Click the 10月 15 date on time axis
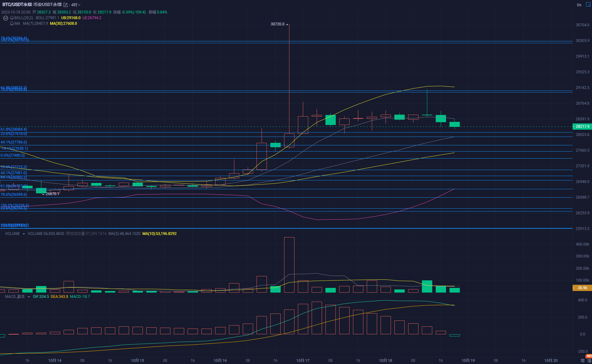 coord(138,361)
